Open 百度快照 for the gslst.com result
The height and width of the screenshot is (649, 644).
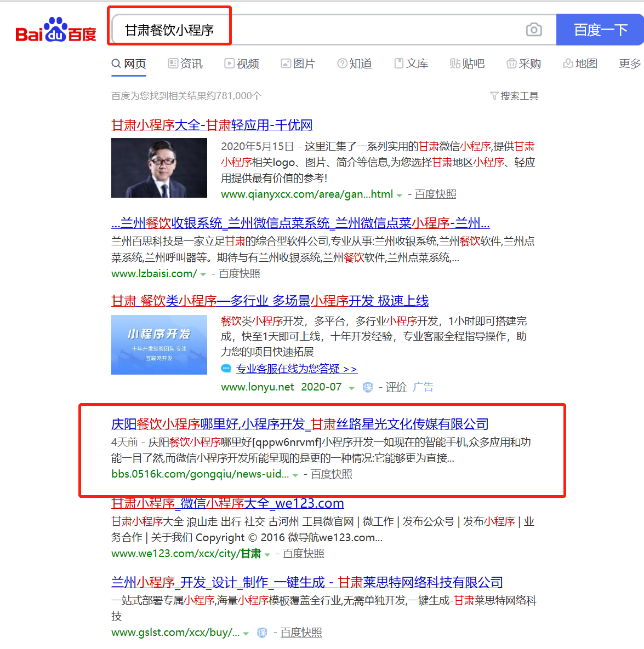tap(301, 633)
